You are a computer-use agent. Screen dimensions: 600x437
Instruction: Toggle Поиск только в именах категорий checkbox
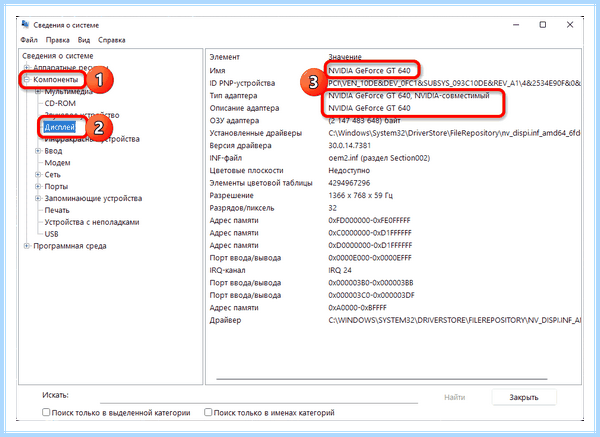click(208, 412)
